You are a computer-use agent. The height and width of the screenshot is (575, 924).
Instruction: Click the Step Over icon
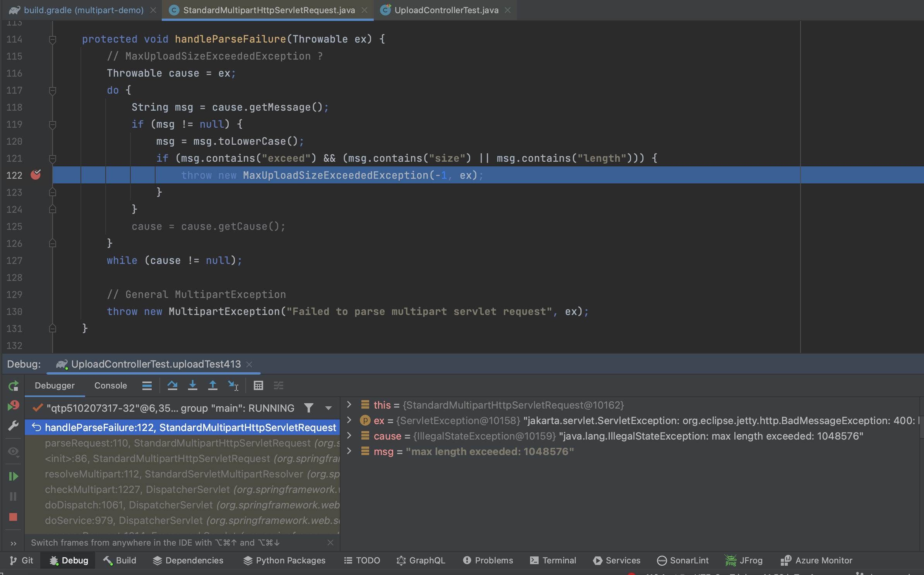[173, 385]
